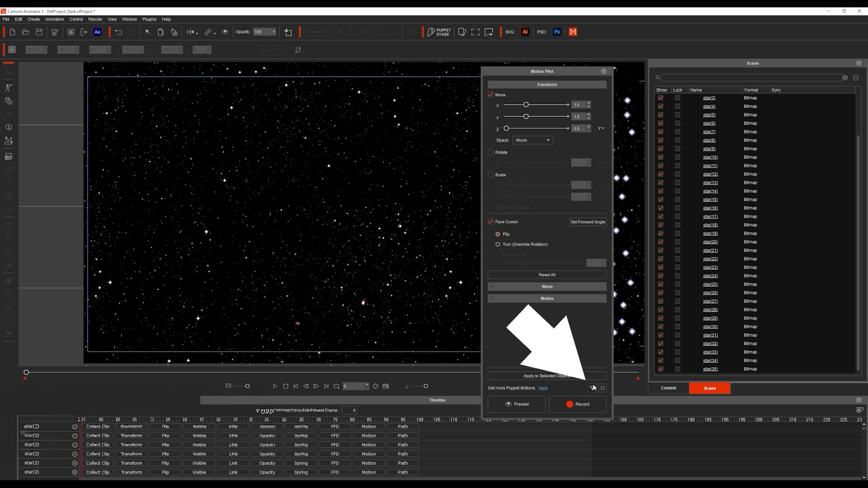Open Adobe Illustrator SVG launcher icon
868x488 pixels.
tap(525, 32)
